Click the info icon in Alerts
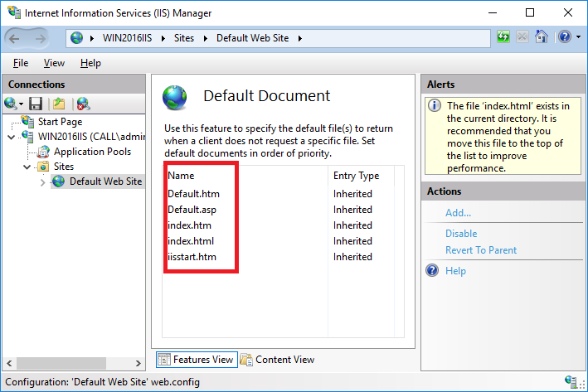The image size is (588, 392). coord(435,106)
